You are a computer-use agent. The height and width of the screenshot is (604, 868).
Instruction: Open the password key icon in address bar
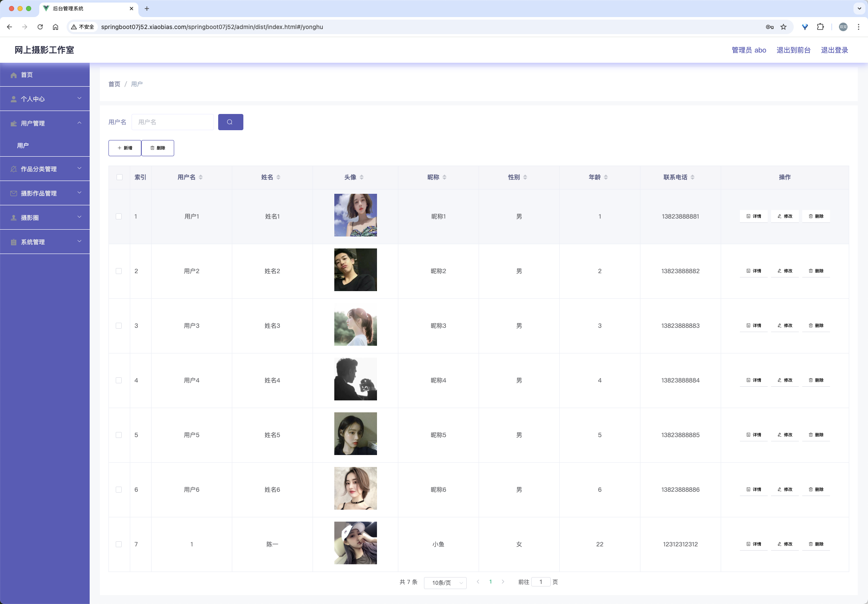[770, 27]
